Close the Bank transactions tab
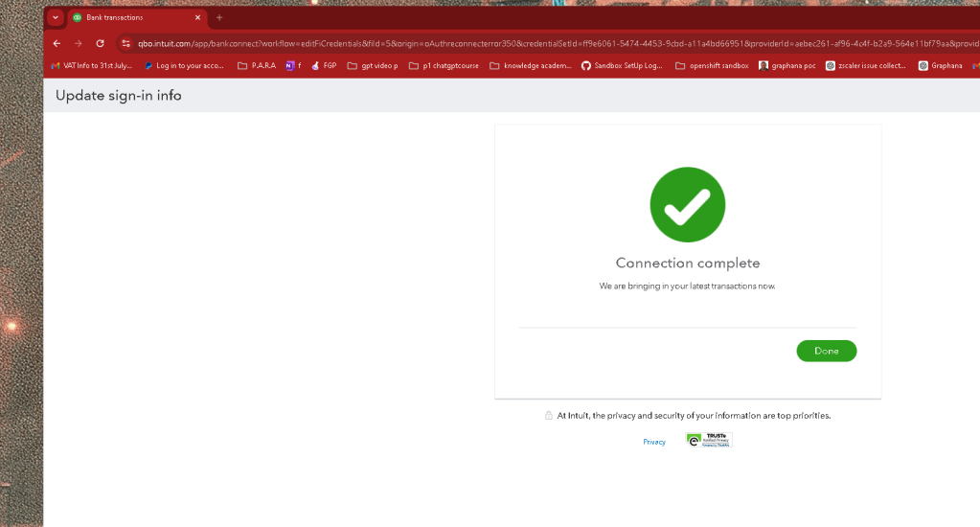Screen dimensions: 980x527 pos(197,17)
